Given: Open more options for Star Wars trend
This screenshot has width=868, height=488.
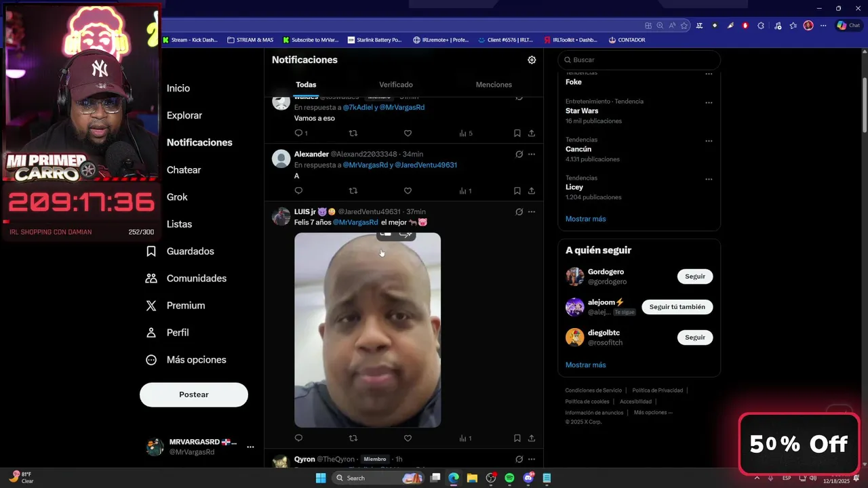Looking at the screenshot, I should 709,103.
